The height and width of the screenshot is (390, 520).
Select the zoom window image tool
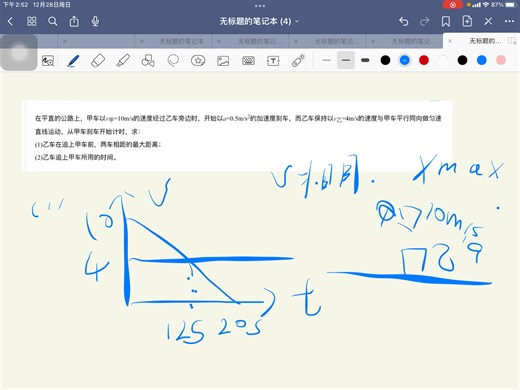(48, 61)
